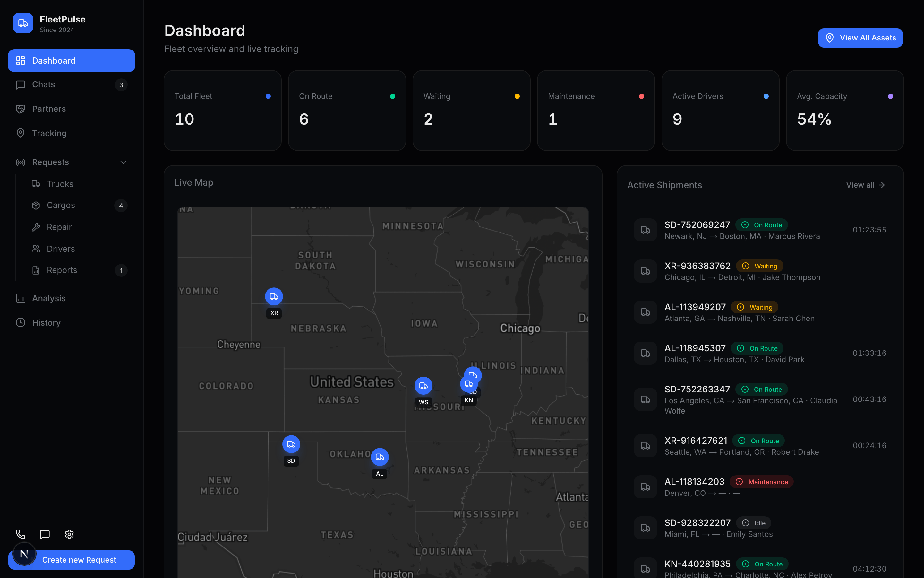Open Reports under Requests
The width and height of the screenshot is (924, 578).
79,270
